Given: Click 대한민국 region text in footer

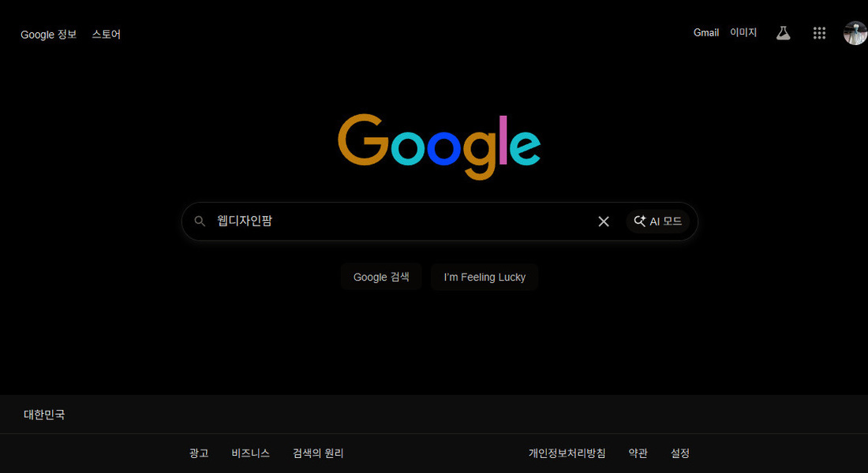Looking at the screenshot, I should coord(43,415).
